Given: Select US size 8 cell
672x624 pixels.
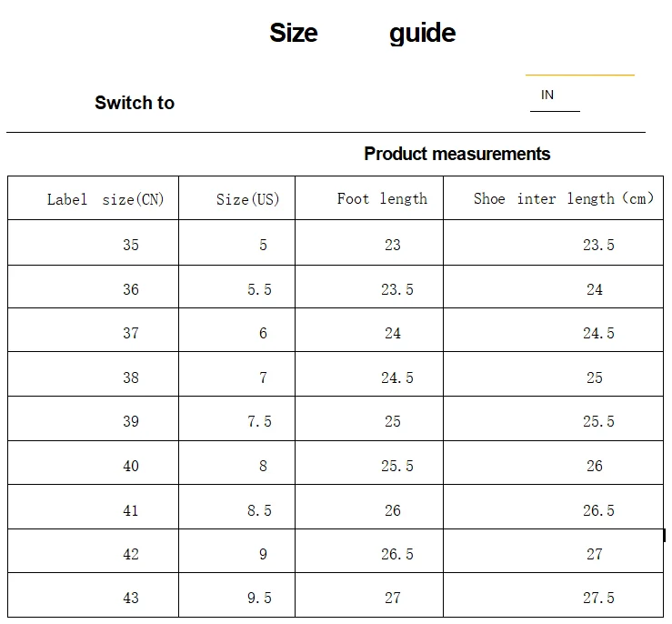Looking at the screenshot, I should [x=236, y=463].
